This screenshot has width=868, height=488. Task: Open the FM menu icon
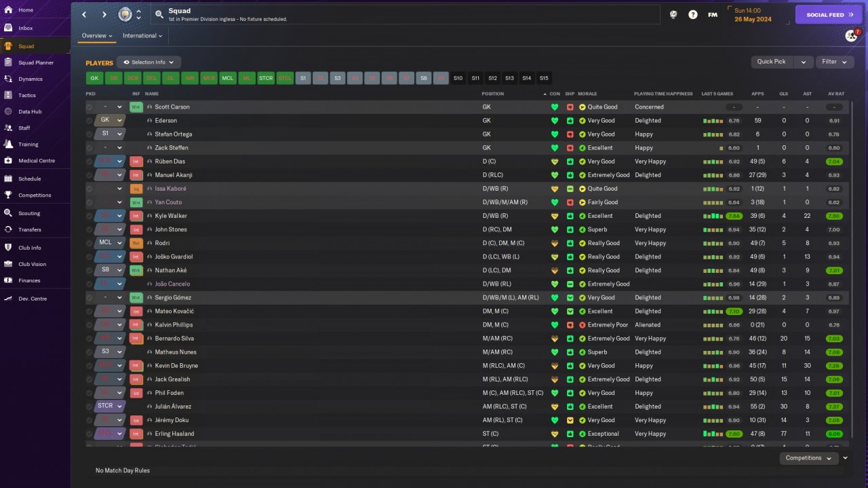coord(713,14)
